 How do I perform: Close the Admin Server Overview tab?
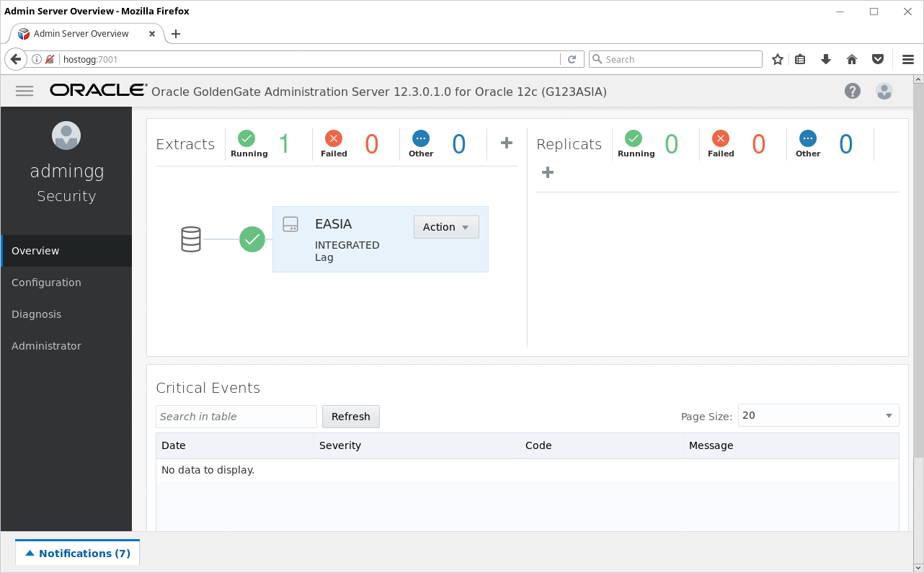pos(152,34)
